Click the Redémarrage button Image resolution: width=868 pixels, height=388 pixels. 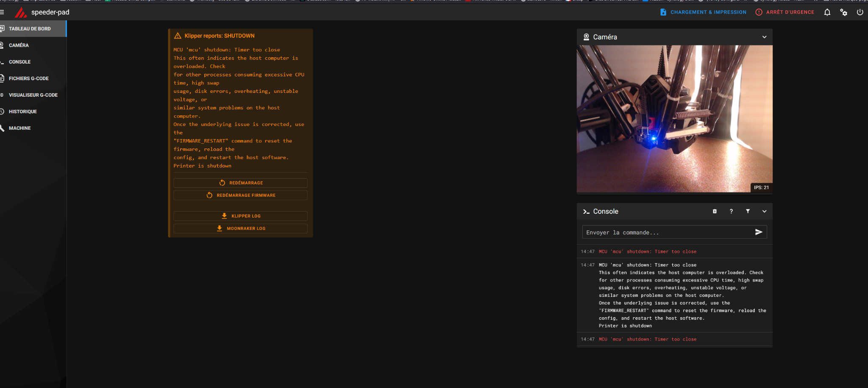click(x=240, y=183)
